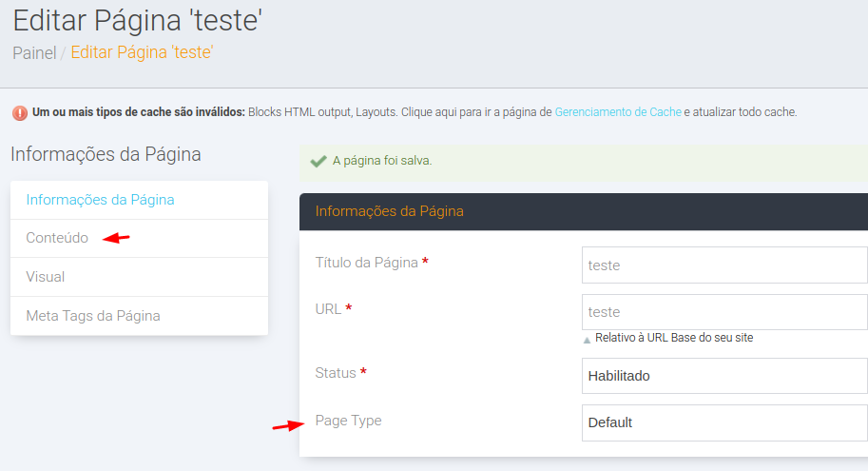Screen dimensions: 868x471
Task: Open the Status dropdown showing Habilitado
Action: (724, 376)
